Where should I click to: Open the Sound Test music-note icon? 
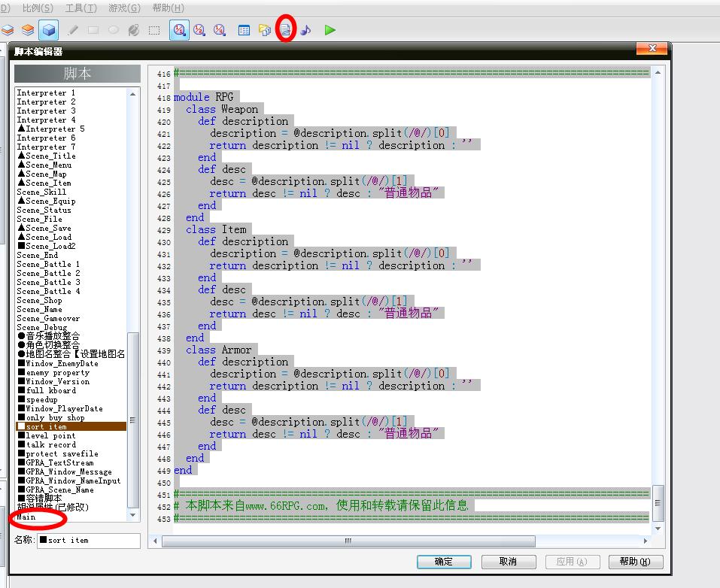[305, 30]
